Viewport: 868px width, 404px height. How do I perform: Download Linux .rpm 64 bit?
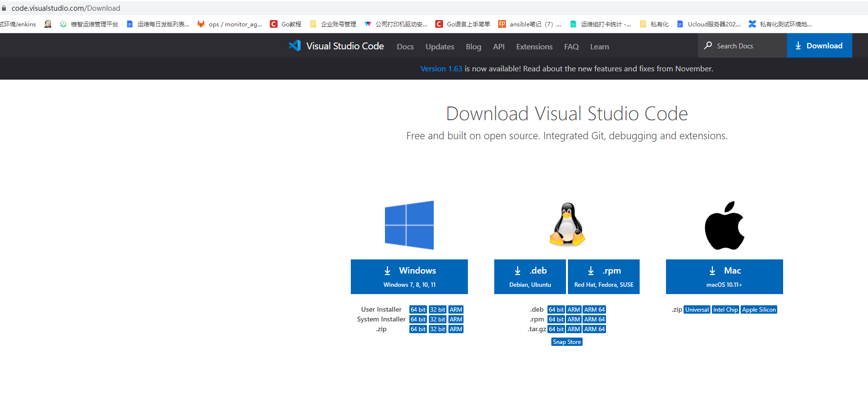[x=556, y=319]
